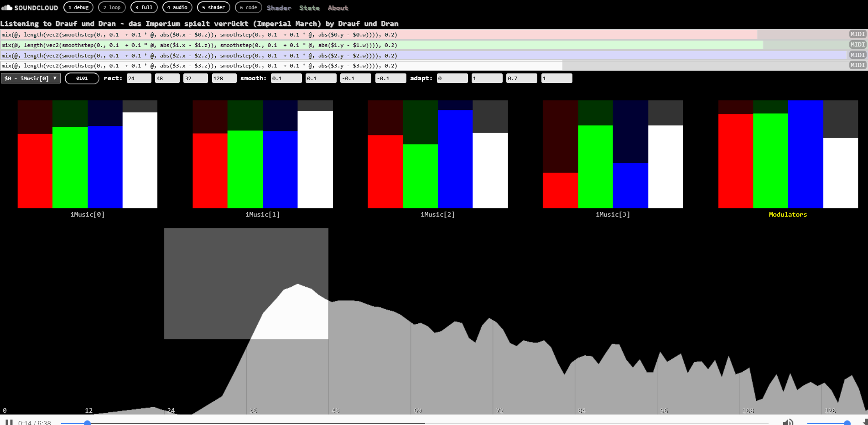This screenshot has width=868, height=425.
Task: Click MIDI button on the red row
Action: pyautogui.click(x=858, y=34)
